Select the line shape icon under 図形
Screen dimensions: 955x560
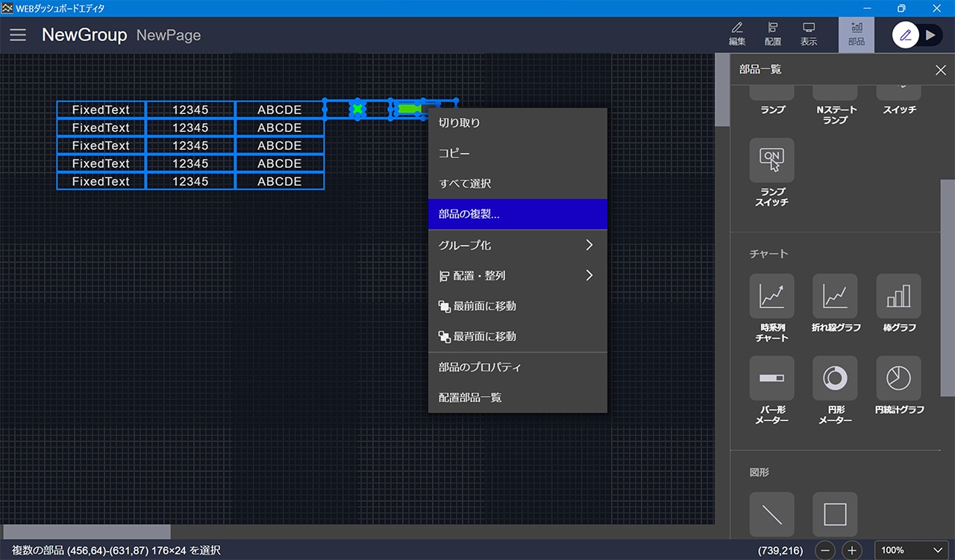pos(771,514)
